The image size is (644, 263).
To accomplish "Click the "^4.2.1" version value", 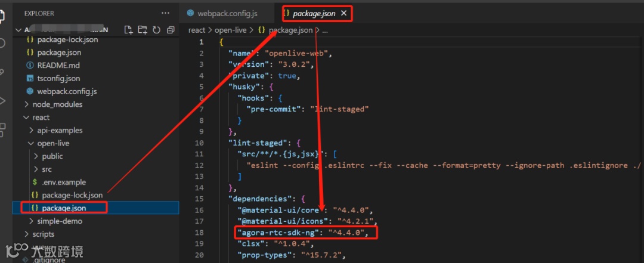I will tap(354, 221).
